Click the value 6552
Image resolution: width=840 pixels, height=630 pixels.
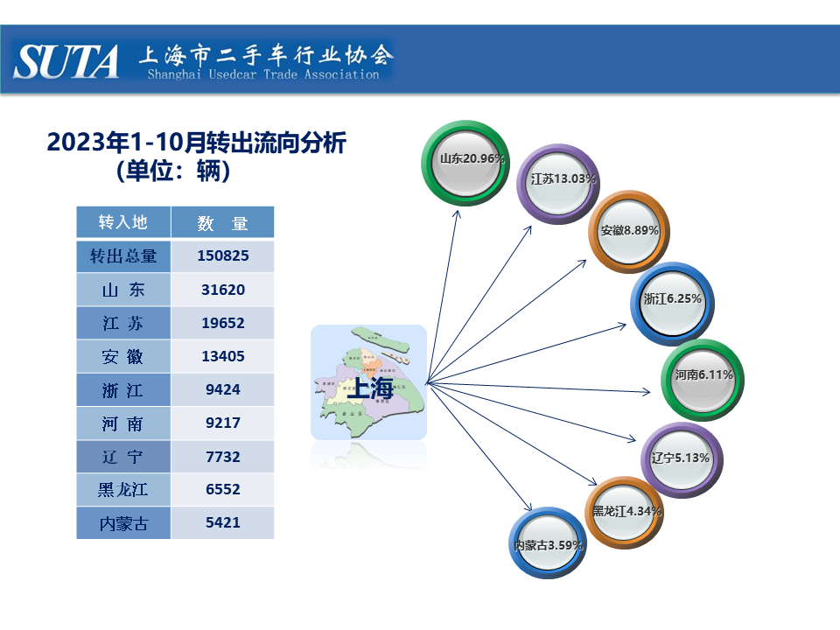(x=223, y=490)
